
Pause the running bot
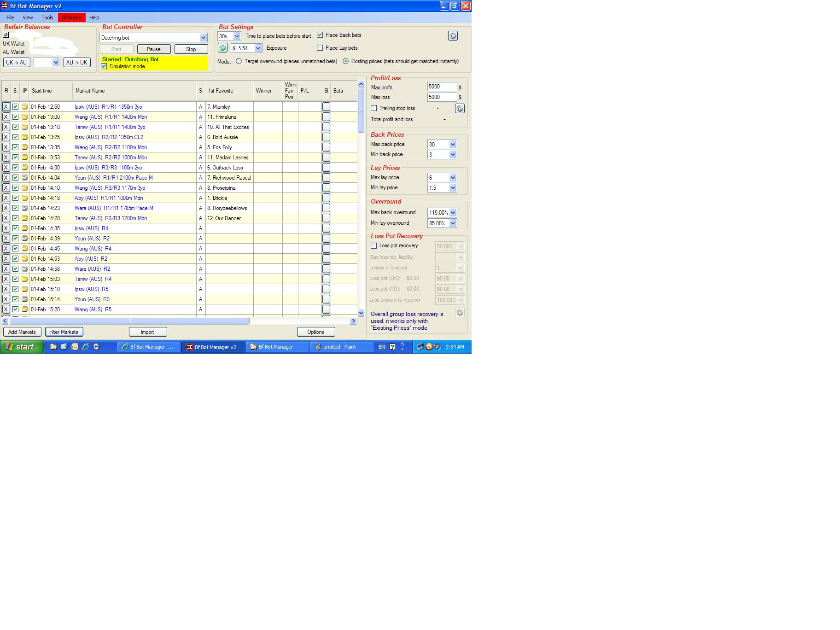[x=154, y=49]
